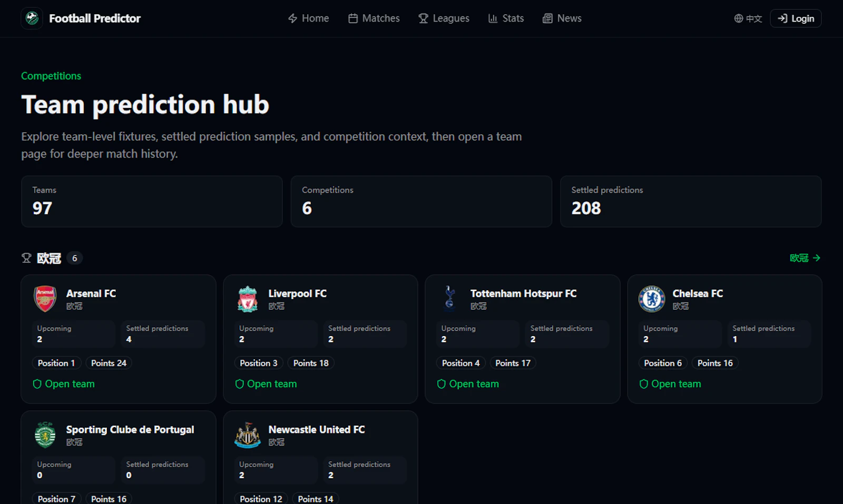Open team page for Liverpool FC

click(266, 384)
